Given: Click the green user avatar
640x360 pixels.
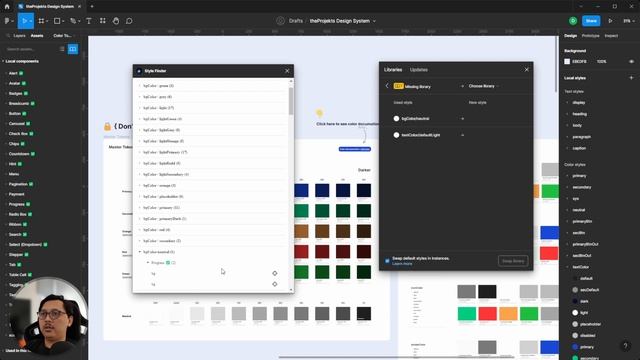Looking at the screenshot, I should [x=573, y=21].
